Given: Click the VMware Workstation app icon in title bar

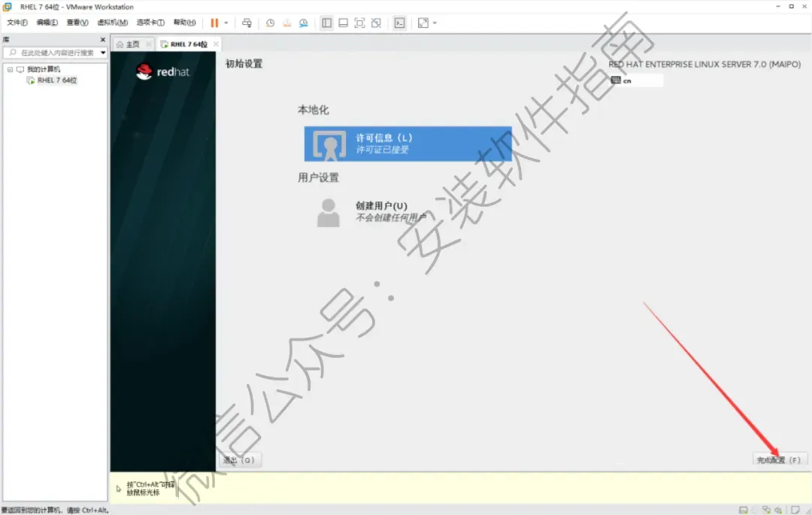Looking at the screenshot, I should coord(8,7).
